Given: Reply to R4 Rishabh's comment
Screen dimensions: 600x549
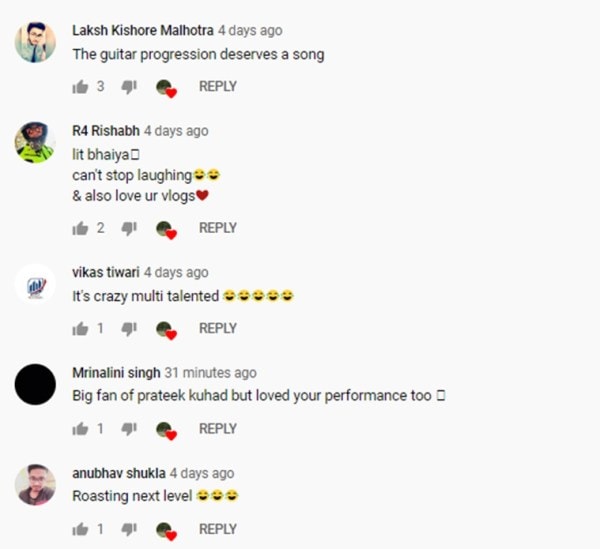Looking at the screenshot, I should click(217, 228).
